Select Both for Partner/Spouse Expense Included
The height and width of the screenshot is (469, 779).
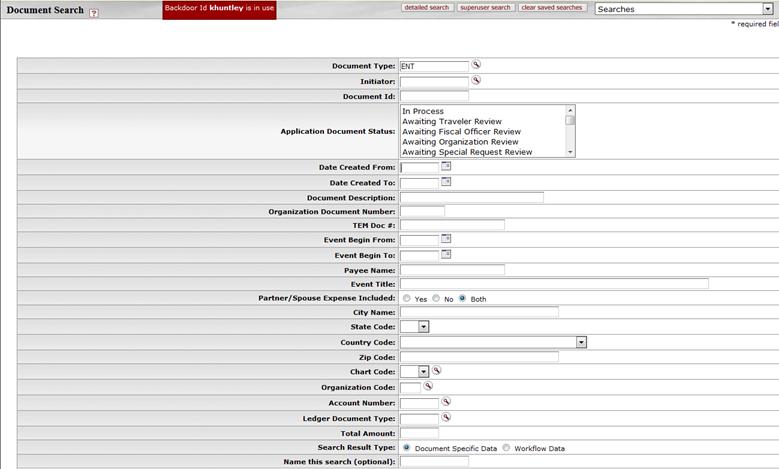tap(463, 299)
